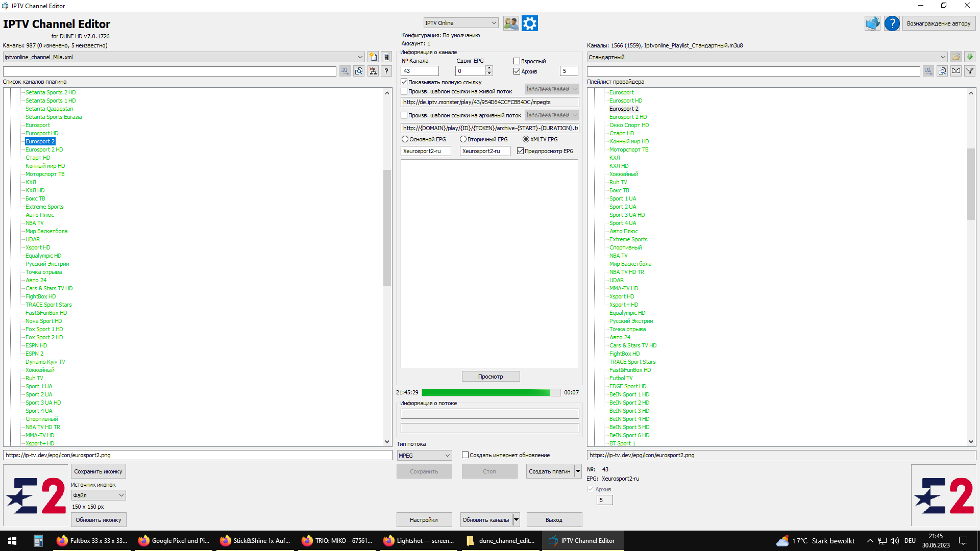The image size is (980, 551).
Task: Click Вознаграждение автору button
Action: click(x=939, y=23)
